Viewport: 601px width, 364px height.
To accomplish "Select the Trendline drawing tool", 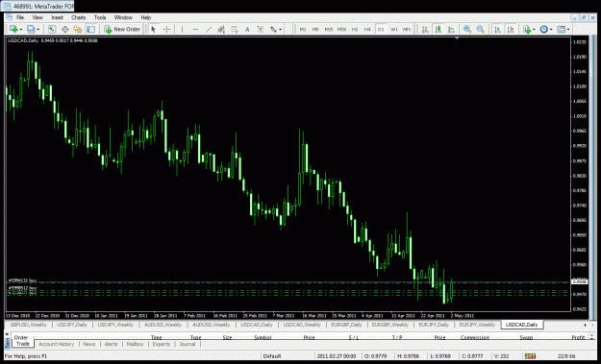I will coord(209,29).
